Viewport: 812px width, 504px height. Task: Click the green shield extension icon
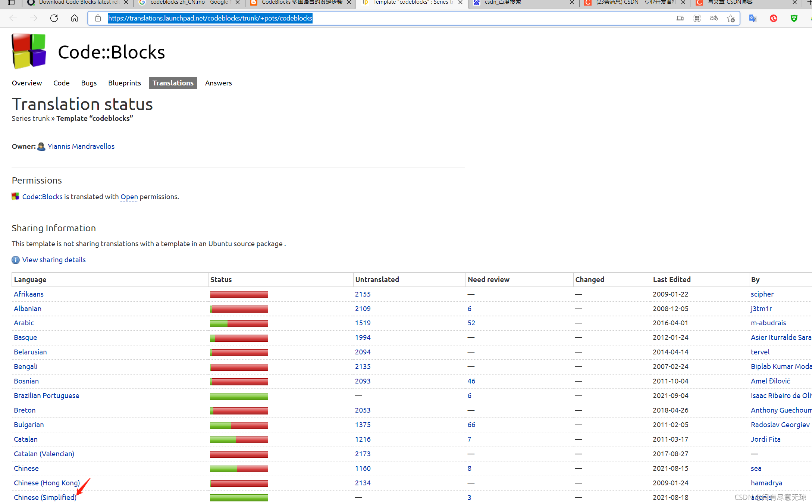794,18
